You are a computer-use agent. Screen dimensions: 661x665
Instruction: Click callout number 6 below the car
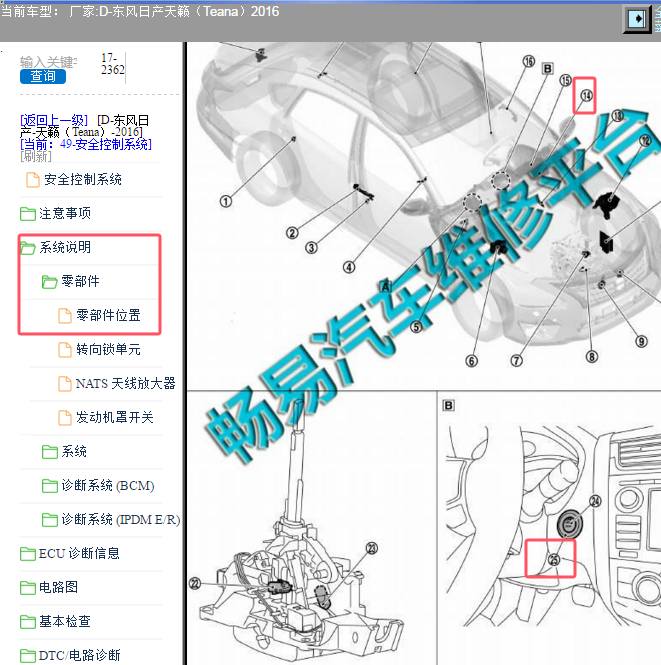coord(471,361)
